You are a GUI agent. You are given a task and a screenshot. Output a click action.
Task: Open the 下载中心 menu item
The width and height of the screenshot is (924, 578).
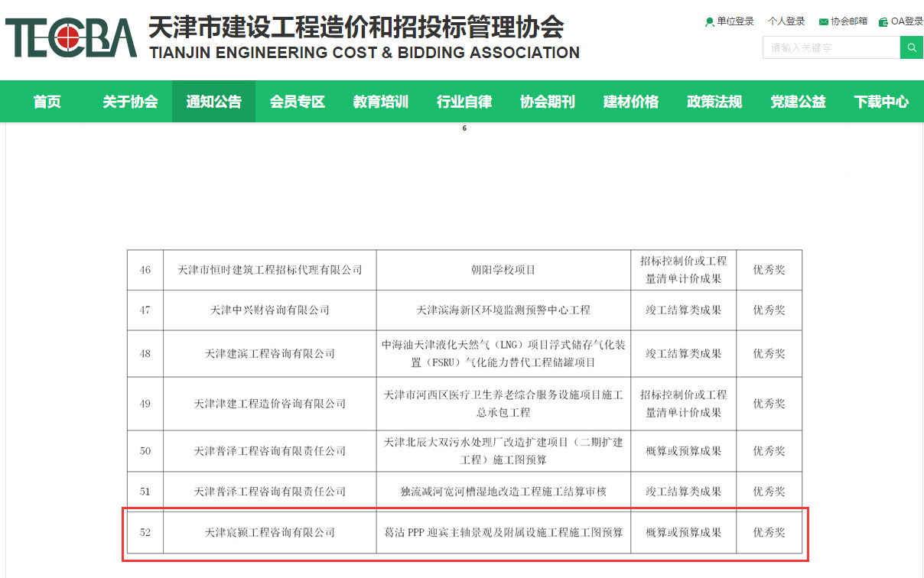pyautogui.click(x=881, y=102)
